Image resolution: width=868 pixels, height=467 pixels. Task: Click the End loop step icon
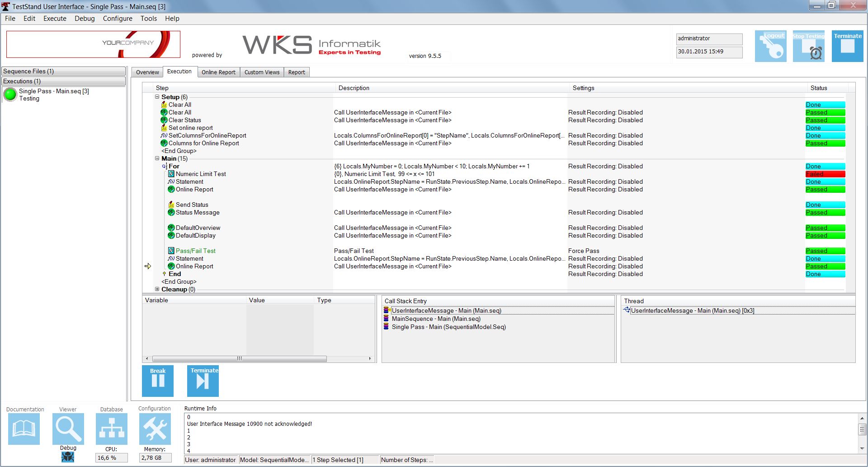165,274
